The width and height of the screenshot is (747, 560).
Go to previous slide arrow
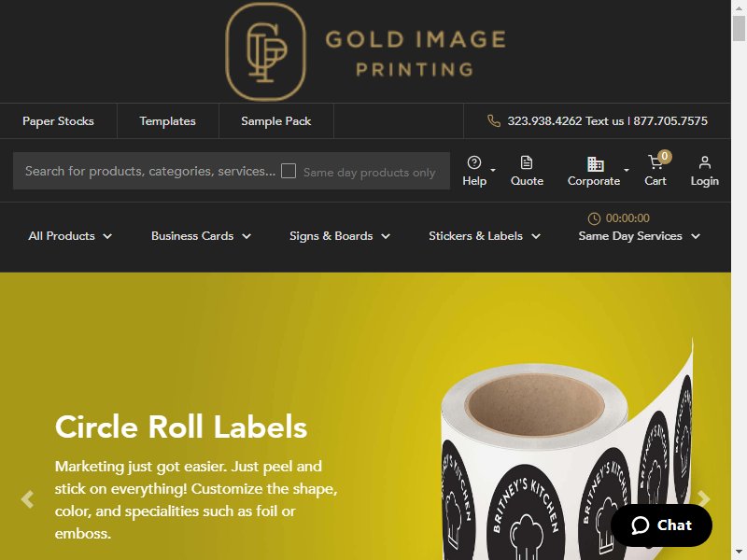[x=28, y=499]
